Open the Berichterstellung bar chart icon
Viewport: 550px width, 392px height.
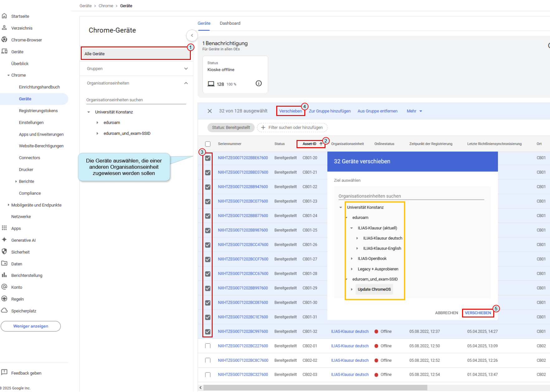(4, 275)
